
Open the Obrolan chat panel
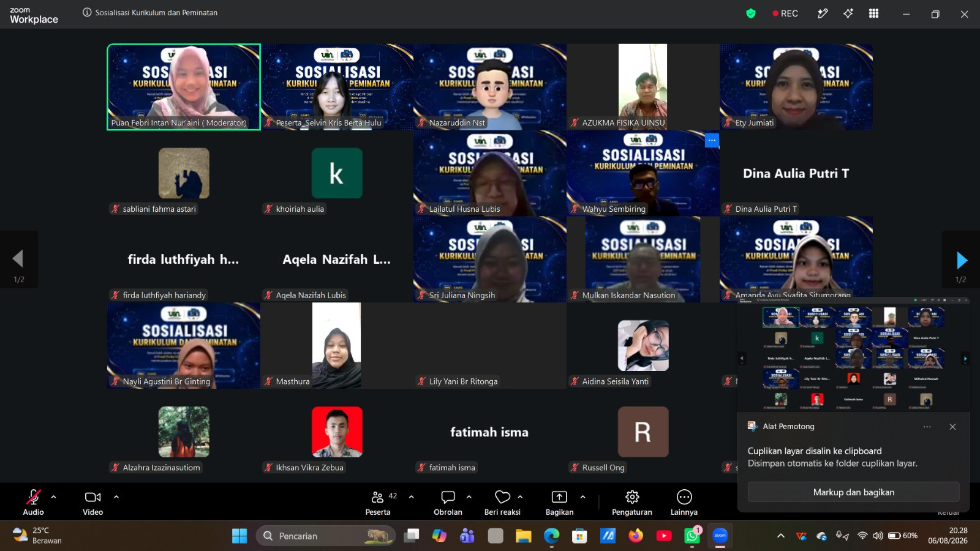pyautogui.click(x=448, y=503)
